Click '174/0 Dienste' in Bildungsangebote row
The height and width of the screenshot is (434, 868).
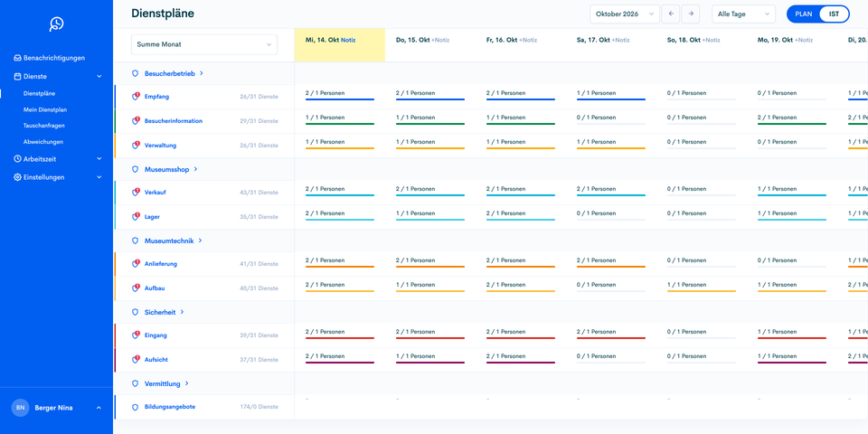[x=259, y=407]
